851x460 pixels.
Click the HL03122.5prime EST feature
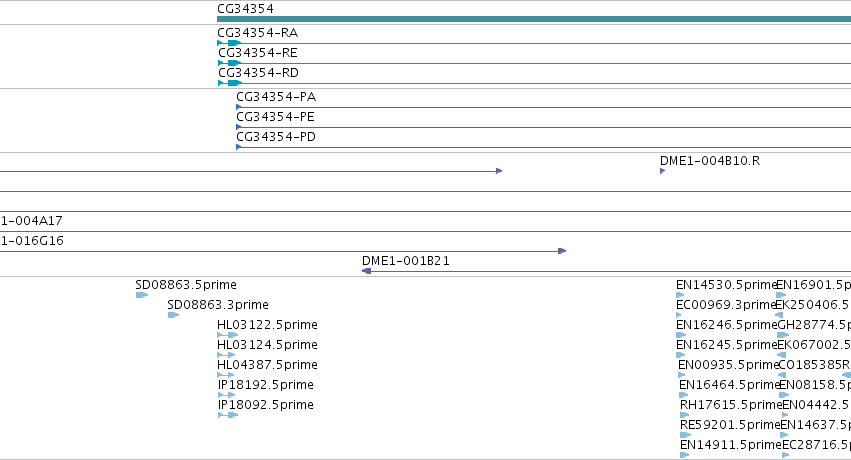coord(227,335)
